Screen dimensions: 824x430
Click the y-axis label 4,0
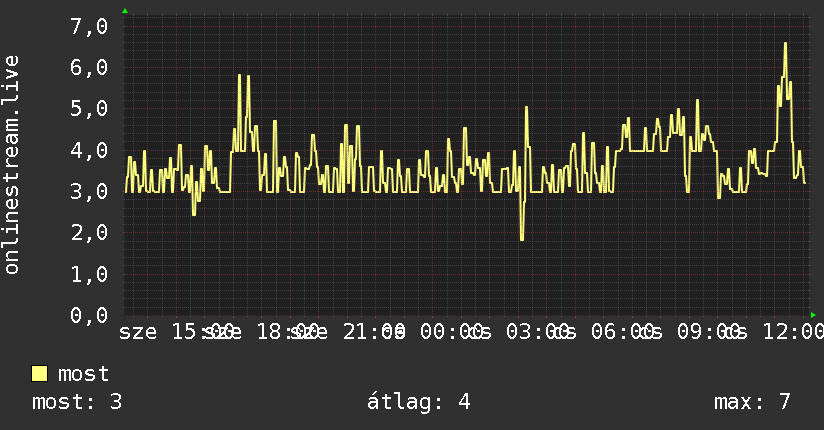tap(89, 150)
